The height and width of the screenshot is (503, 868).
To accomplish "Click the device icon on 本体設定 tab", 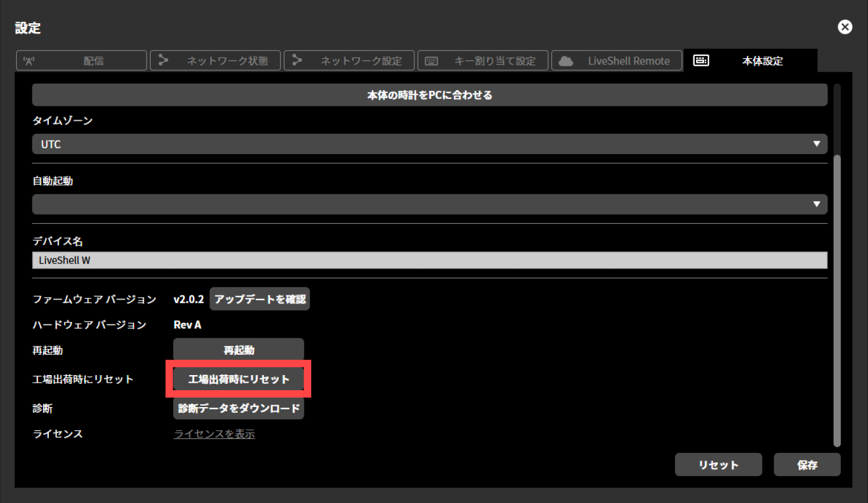I will (x=702, y=60).
